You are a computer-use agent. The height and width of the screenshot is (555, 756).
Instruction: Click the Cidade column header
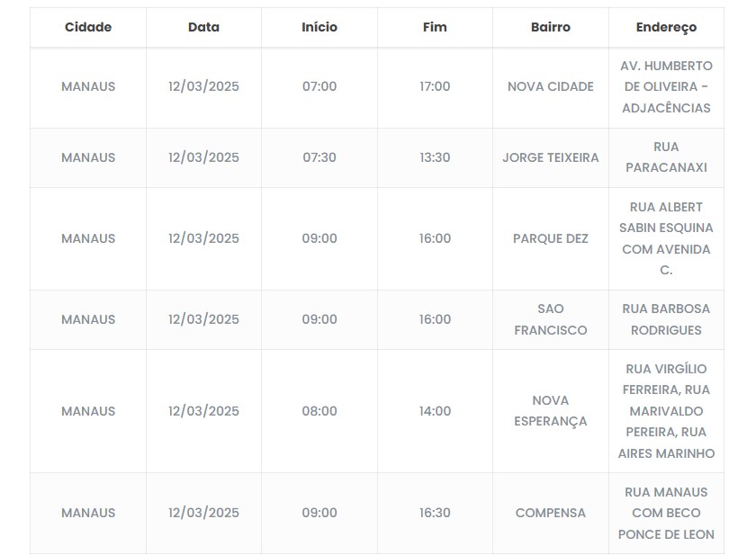(88, 27)
